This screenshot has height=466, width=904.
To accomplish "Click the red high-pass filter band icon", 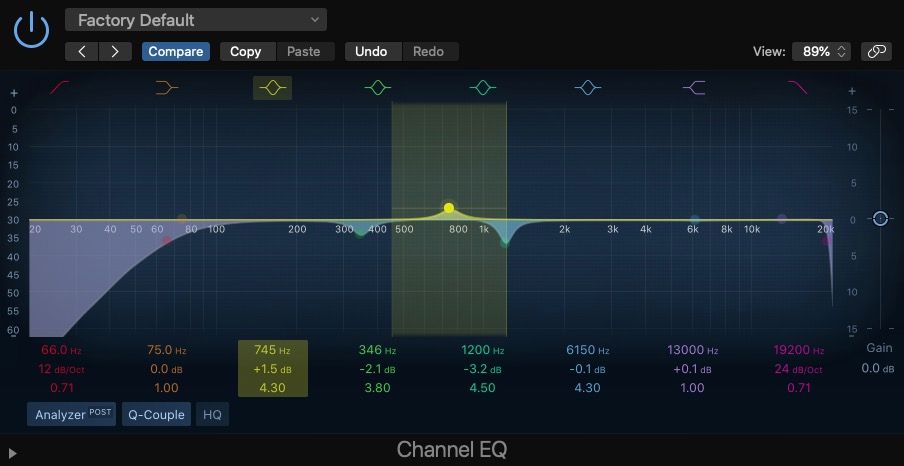I will pyautogui.click(x=61, y=88).
